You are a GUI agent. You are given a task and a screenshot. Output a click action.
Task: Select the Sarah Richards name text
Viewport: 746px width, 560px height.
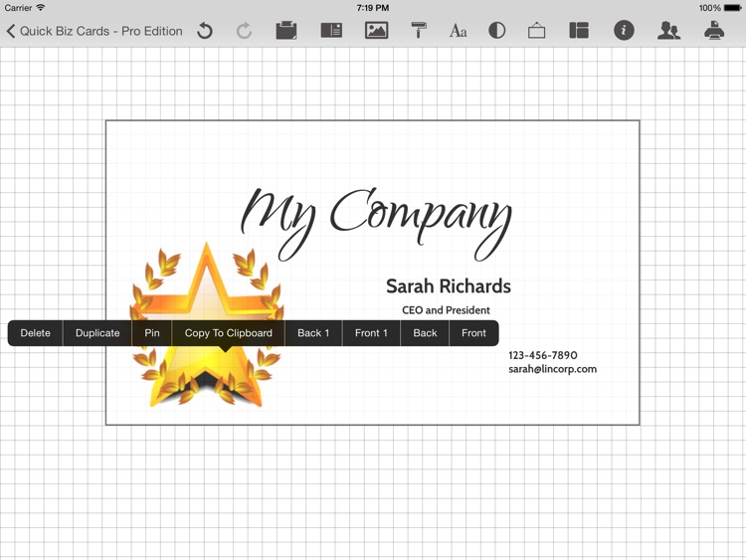click(x=448, y=286)
